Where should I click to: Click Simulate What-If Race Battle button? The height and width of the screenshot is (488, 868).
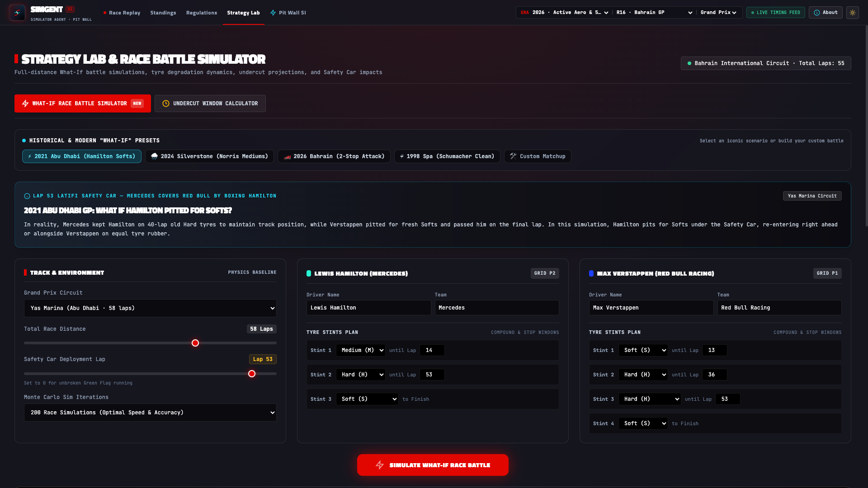click(x=433, y=465)
